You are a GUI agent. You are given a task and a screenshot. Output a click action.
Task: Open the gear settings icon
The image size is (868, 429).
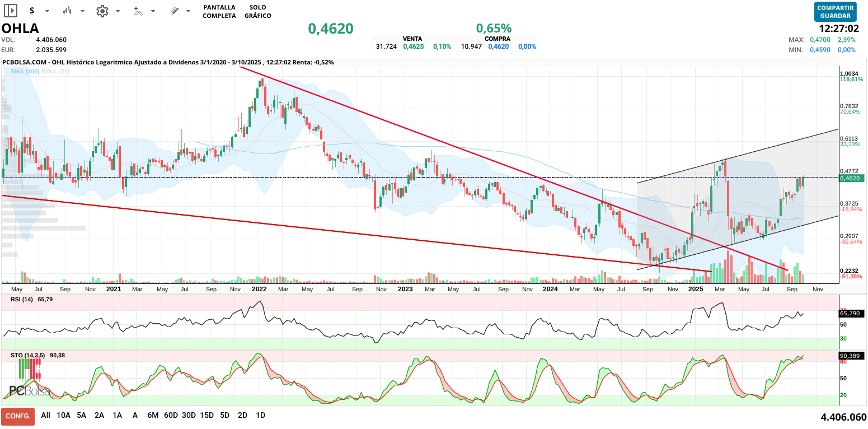click(102, 11)
